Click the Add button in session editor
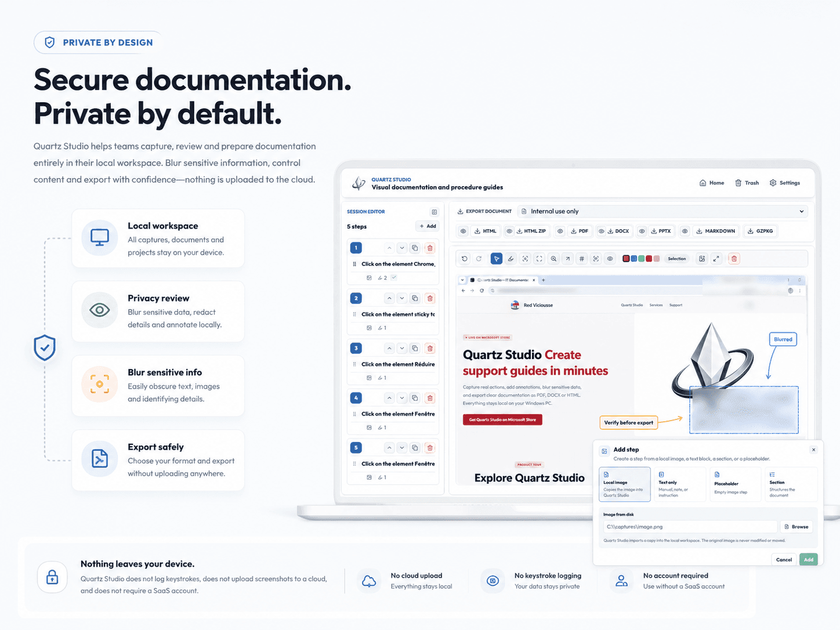Viewport: 840px width, 630px height. tap(428, 226)
